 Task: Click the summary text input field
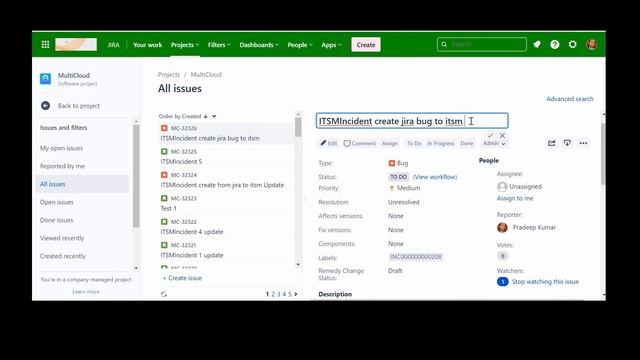(x=412, y=121)
